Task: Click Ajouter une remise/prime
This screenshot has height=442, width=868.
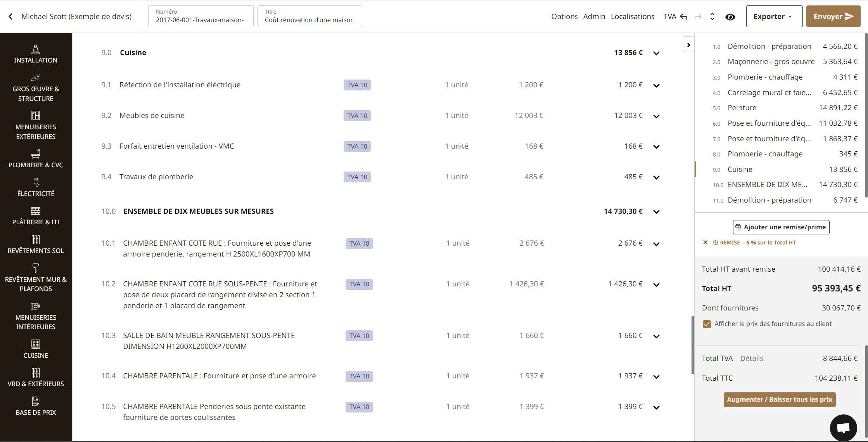Action: [x=781, y=227]
